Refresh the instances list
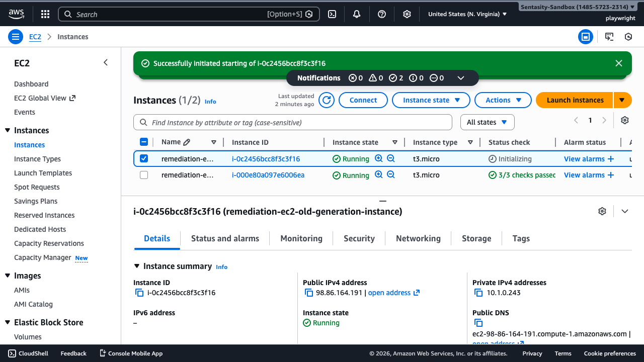644x362 pixels. point(327,100)
